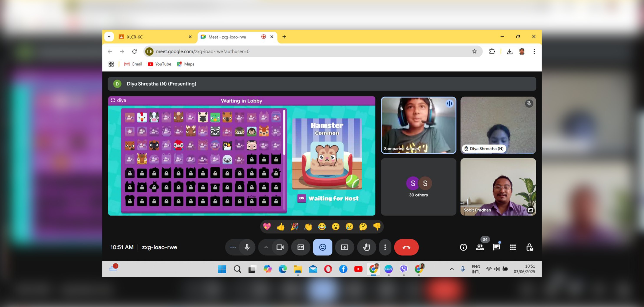The image size is (644, 307).
Task: Click the ENG INTL language indicator
Action: point(476,269)
